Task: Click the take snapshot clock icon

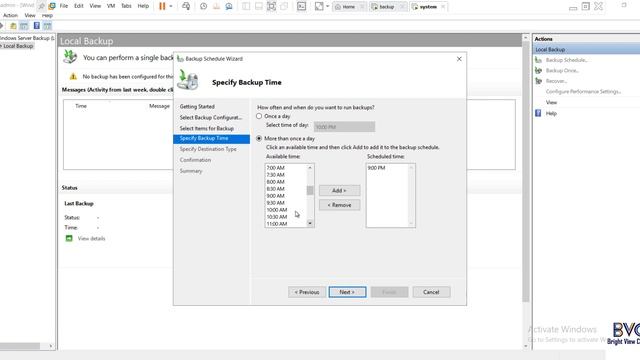Action: tap(203, 6)
